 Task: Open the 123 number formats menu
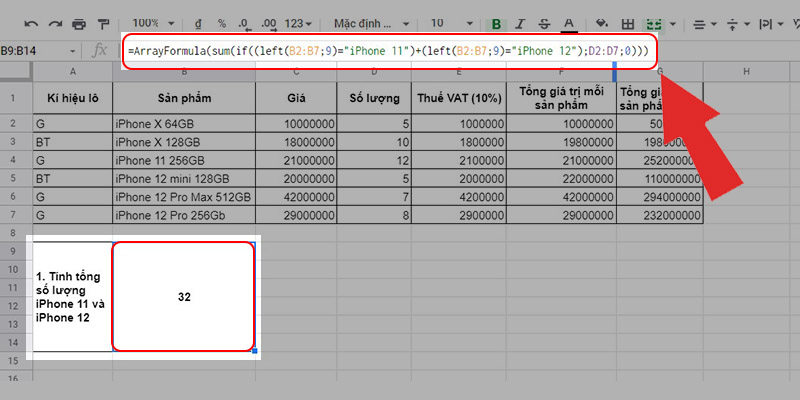point(298,24)
